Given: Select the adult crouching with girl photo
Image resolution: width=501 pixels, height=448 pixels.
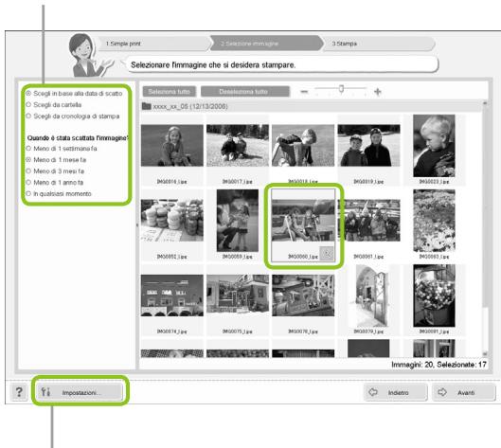Looking at the screenshot, I should [238, 221].
